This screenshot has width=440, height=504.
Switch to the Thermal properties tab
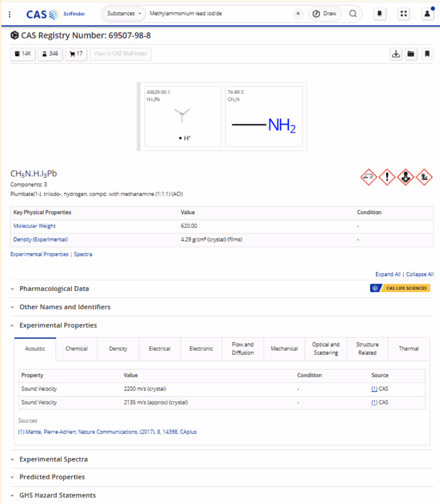point(409,349)
